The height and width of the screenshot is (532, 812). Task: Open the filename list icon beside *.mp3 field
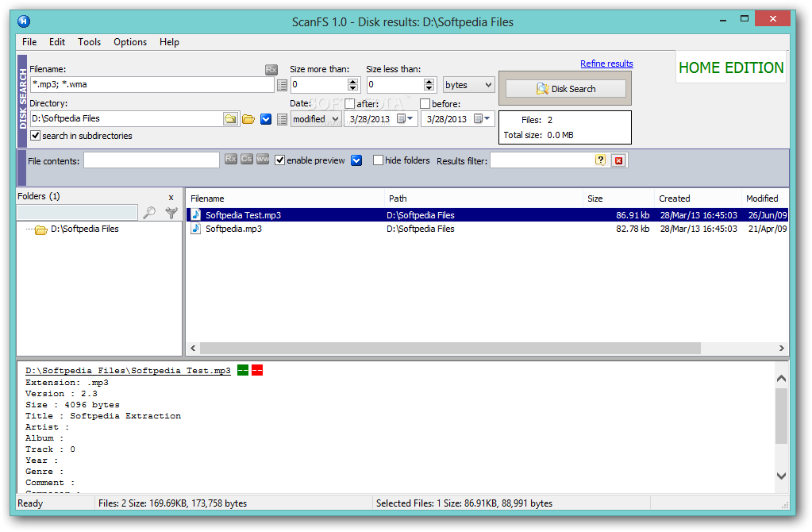click(283, 85)
